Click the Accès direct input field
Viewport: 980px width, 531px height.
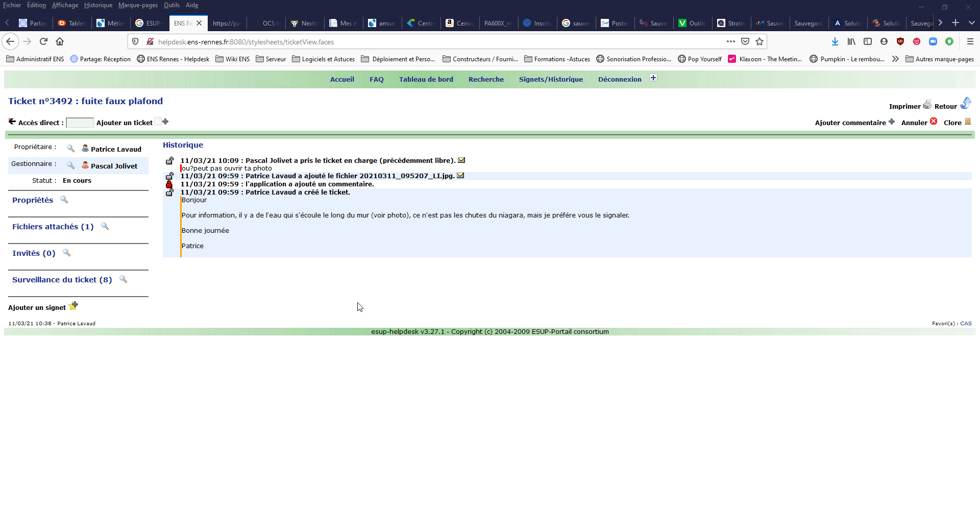point(80,123)
